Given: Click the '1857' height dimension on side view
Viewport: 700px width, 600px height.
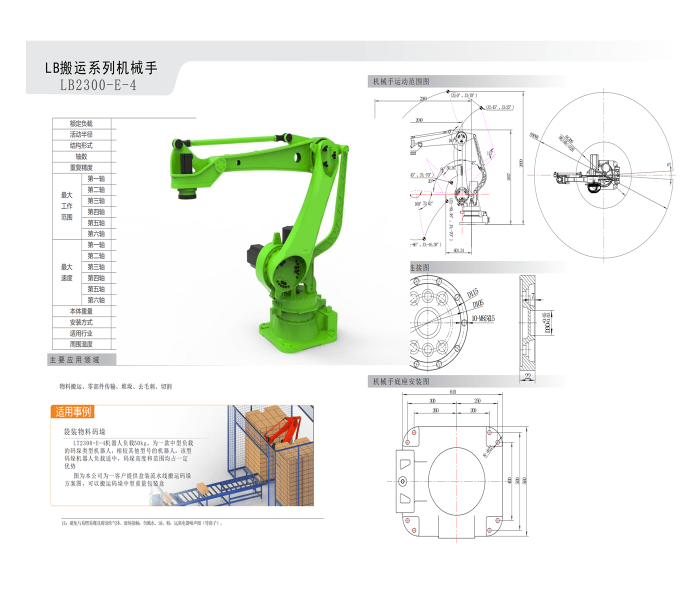Looking at the screenshot, I should coord(509,176).
